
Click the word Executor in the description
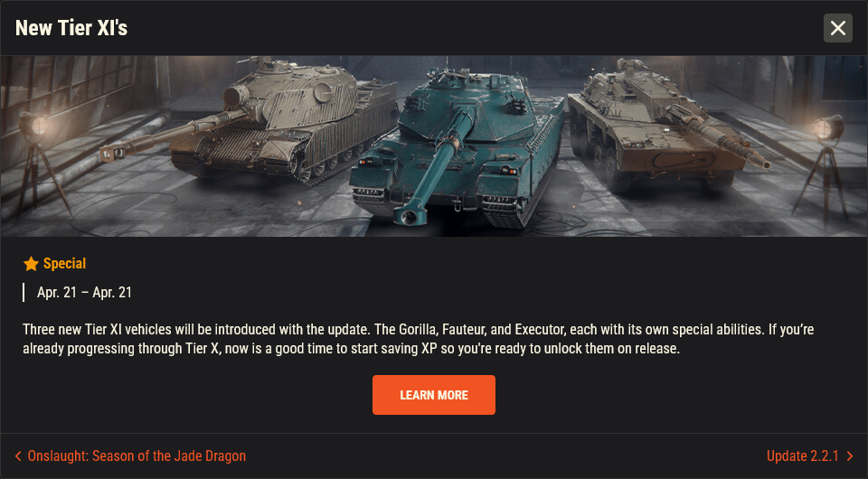[x=539, y=330]
